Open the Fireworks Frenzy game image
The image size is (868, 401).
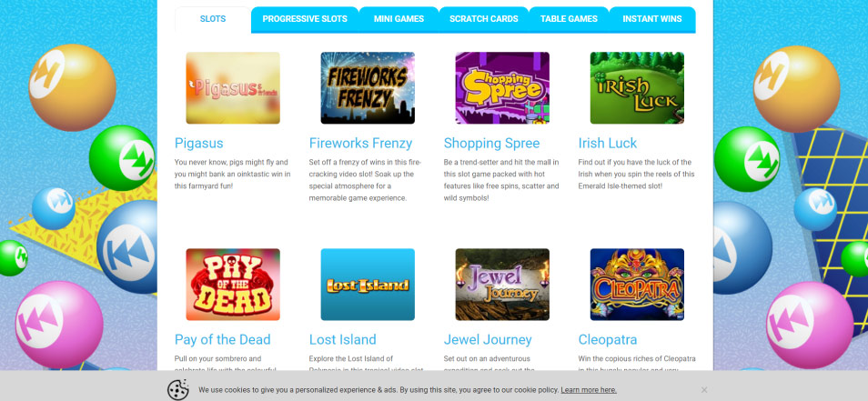pyautogui.click(x=368, y=88)
